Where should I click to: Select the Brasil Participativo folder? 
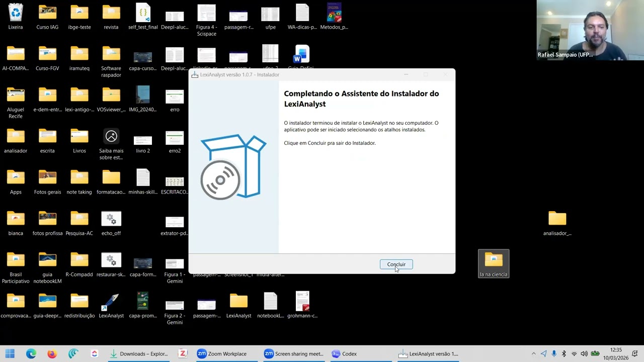tap(16, 267)
